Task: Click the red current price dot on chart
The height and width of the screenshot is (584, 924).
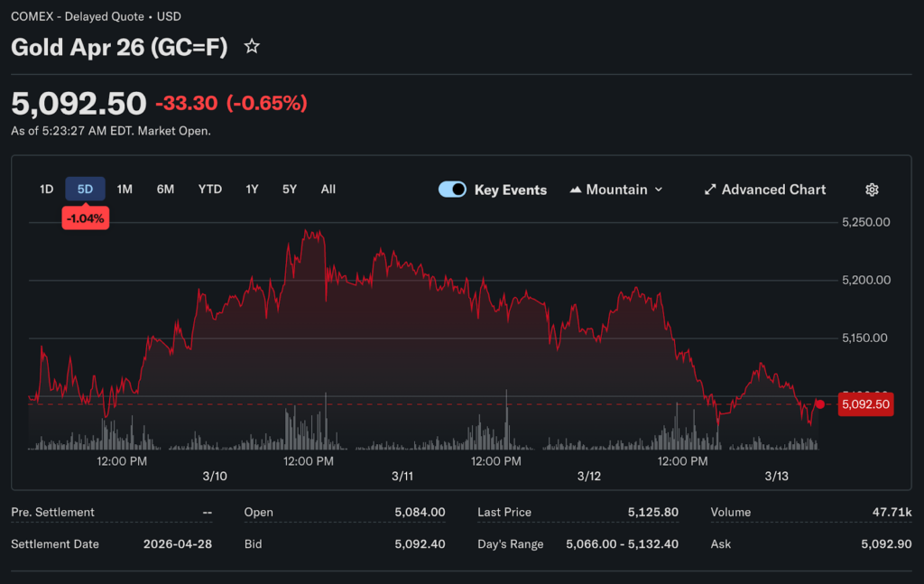Action: [x=819, y=404]
